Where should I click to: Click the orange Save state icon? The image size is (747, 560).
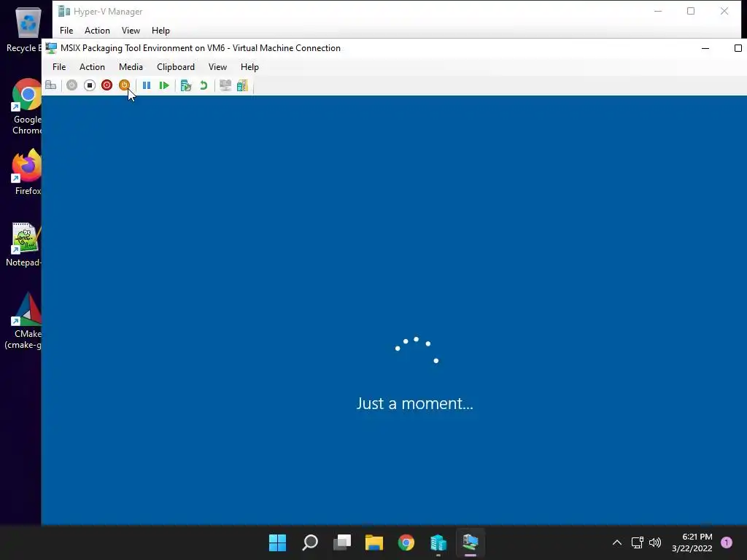pyautogui.click(x=124, y=85)
